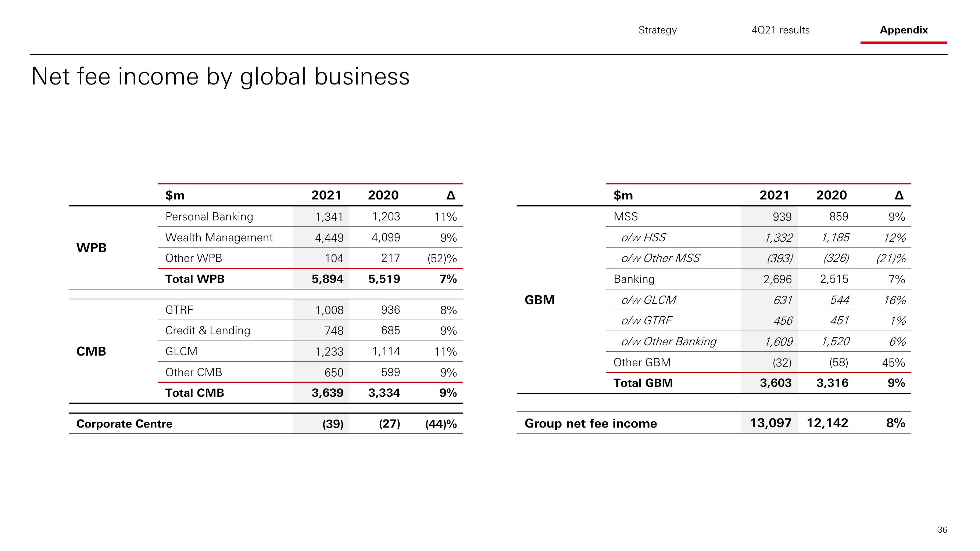
Task: Open the Strategy section tab
Action: click(x=657, y=30)
